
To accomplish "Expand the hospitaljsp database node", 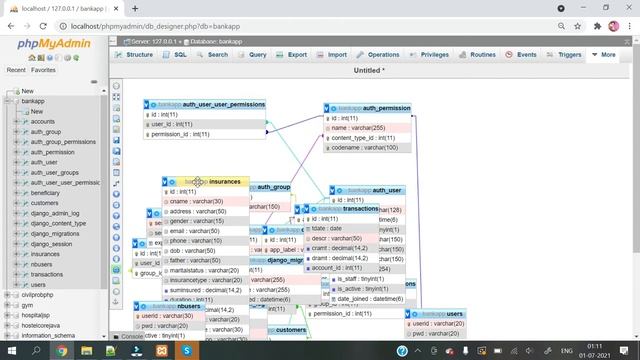I will point(7,315).
